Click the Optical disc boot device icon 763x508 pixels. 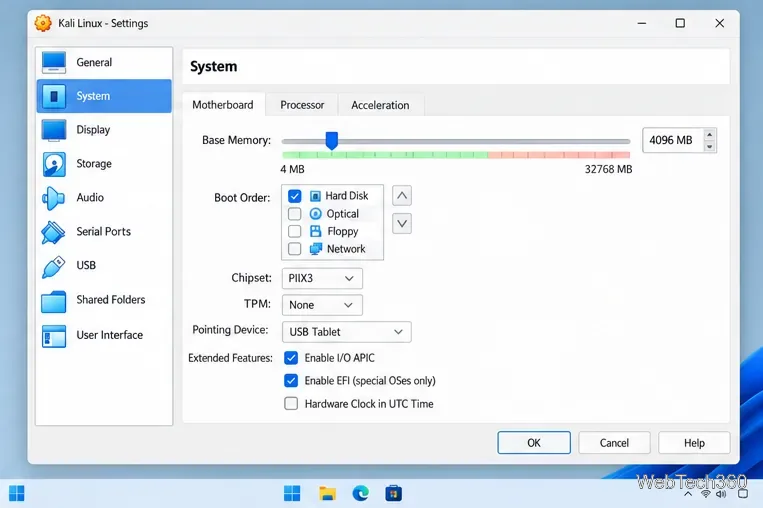315,214
